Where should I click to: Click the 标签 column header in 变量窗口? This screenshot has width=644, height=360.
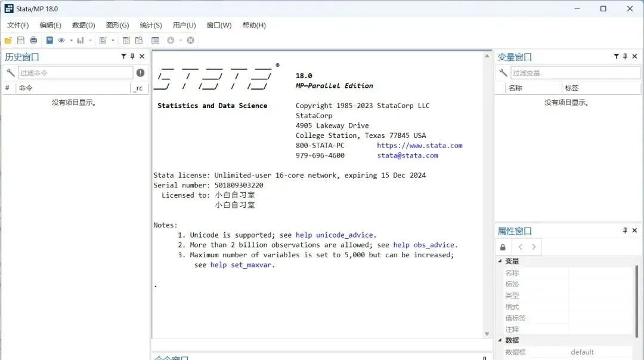pos(601,88)
